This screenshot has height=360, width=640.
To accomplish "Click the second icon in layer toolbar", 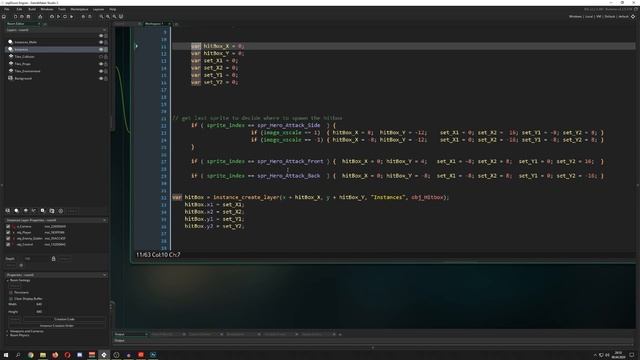I will coord(17,211).
